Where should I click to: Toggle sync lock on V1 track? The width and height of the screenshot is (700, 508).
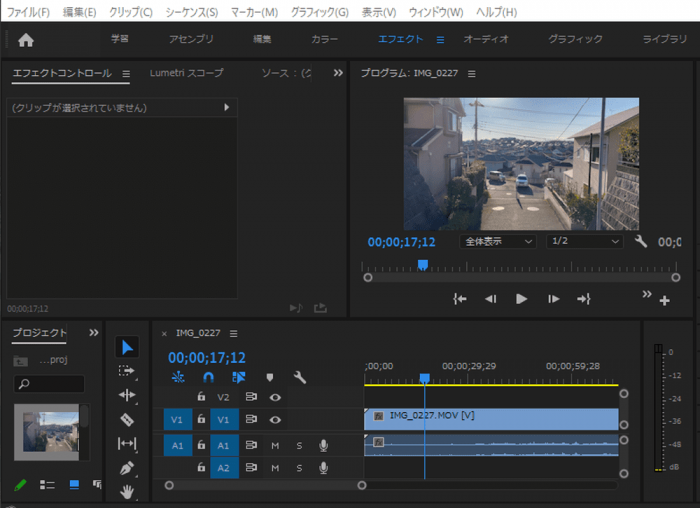click(x=251, y=419)
